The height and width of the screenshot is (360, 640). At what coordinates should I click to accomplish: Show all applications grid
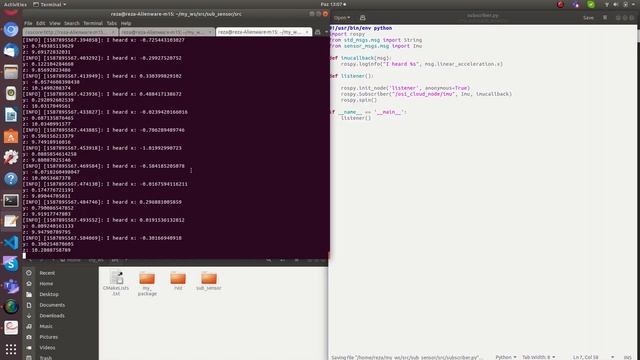tap(11, 349)
